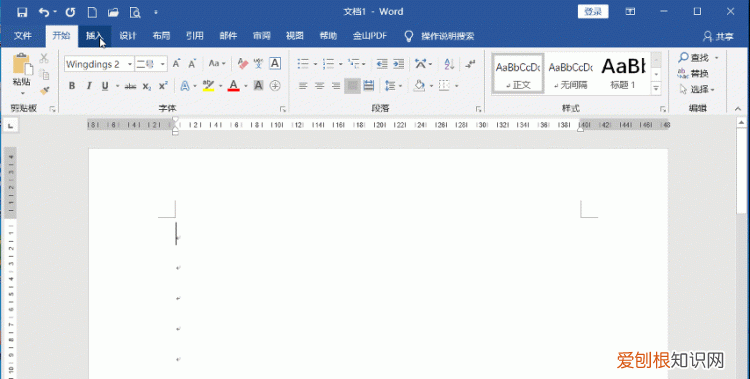This screenshot has width=750, height=379.
Task: Save the document with the floppy icon
Action: [22, 12]
